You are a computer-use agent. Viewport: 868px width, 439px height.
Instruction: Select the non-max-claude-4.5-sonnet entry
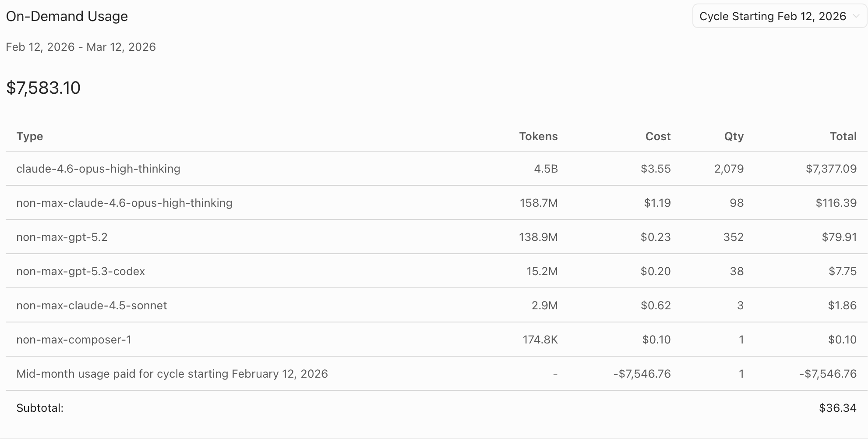[x=436, y=305]
